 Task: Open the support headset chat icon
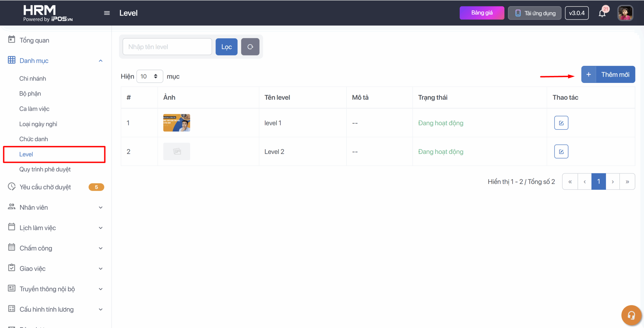click(631, 315)
